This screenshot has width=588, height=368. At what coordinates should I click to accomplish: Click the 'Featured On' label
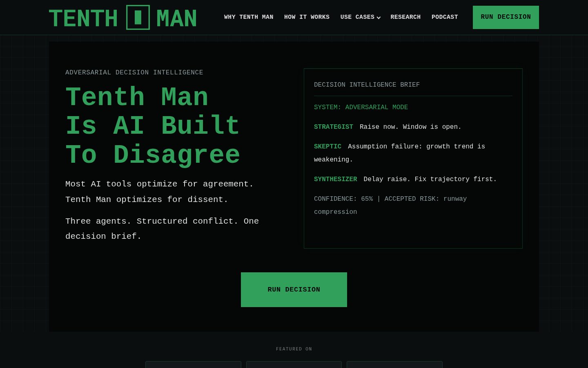click(294, 349)
